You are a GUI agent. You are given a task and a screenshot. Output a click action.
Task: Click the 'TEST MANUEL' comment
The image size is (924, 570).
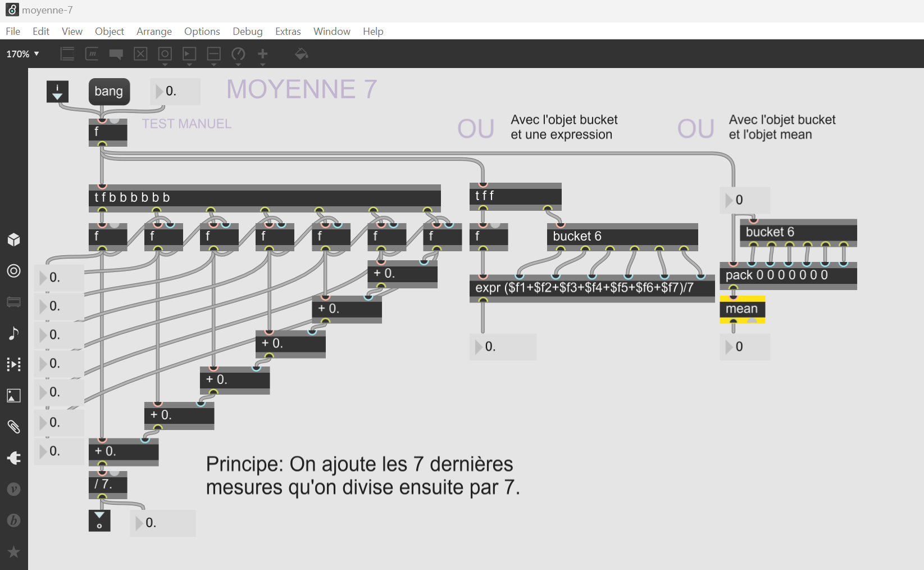[x=186, y=124]
